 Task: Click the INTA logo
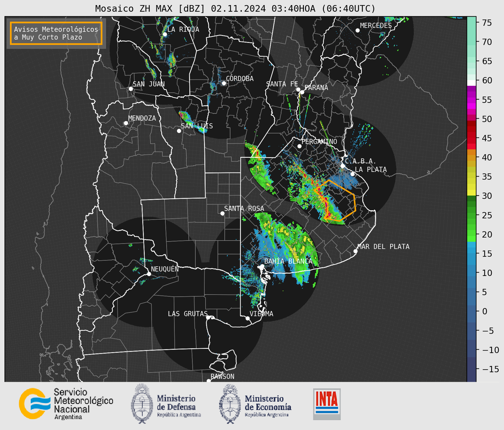click(x=327, y=404)
